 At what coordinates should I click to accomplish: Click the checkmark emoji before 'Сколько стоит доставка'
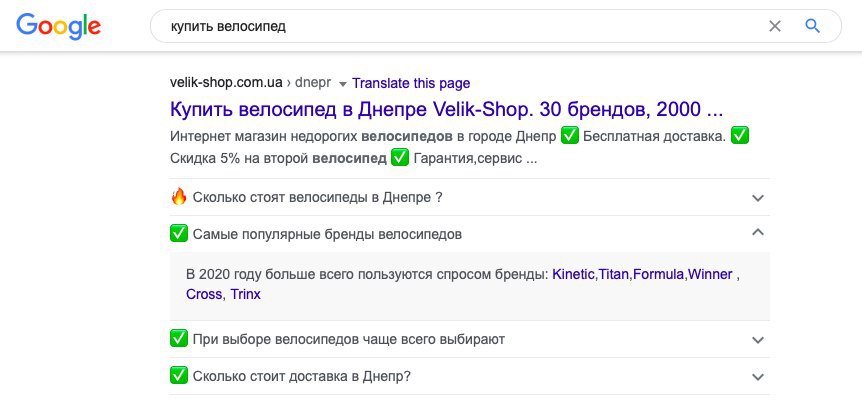(x=179, y=376)
